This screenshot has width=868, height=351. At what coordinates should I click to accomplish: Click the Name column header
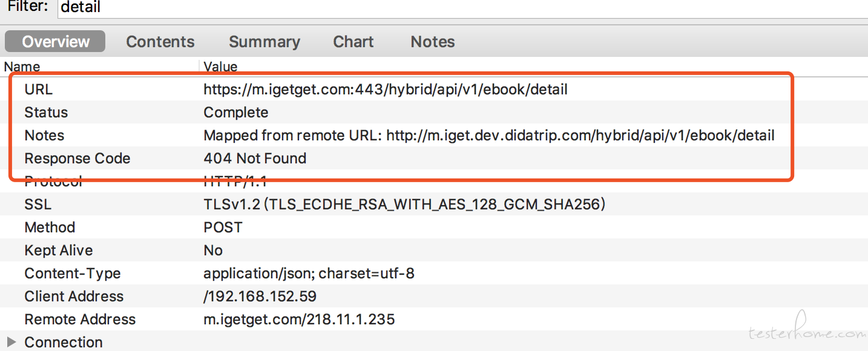(99, 67)
